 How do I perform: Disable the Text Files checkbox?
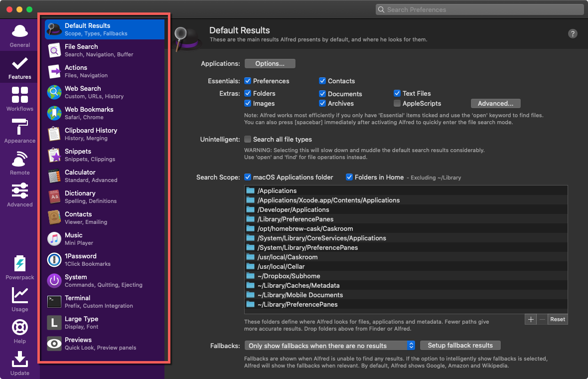[x=397, y=93]
